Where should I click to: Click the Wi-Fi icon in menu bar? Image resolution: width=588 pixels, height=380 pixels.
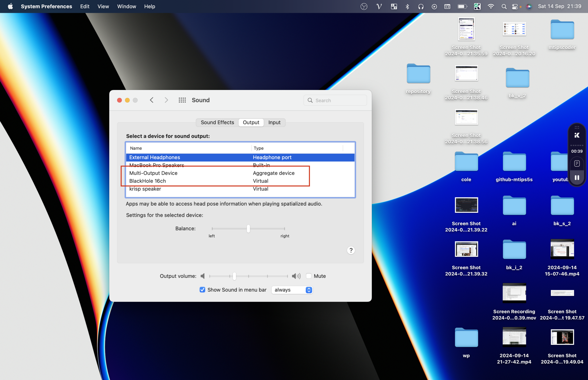tap(490, 6)
